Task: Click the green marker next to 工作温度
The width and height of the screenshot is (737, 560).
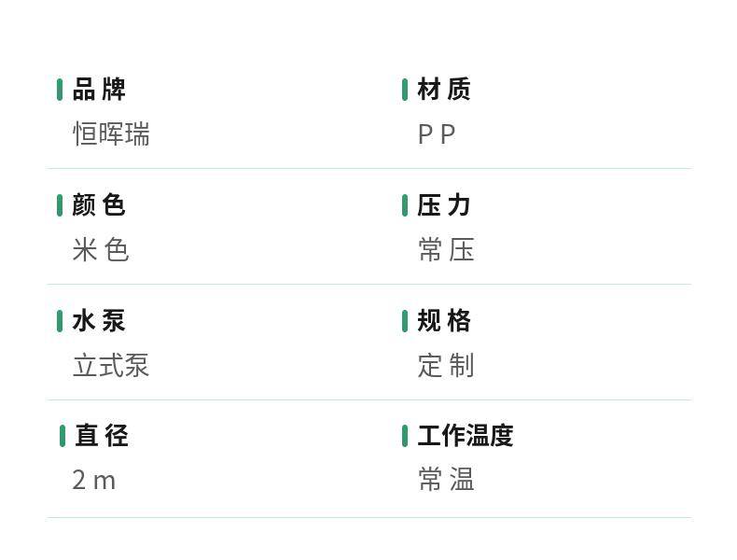Action: [x=405, y=436]
